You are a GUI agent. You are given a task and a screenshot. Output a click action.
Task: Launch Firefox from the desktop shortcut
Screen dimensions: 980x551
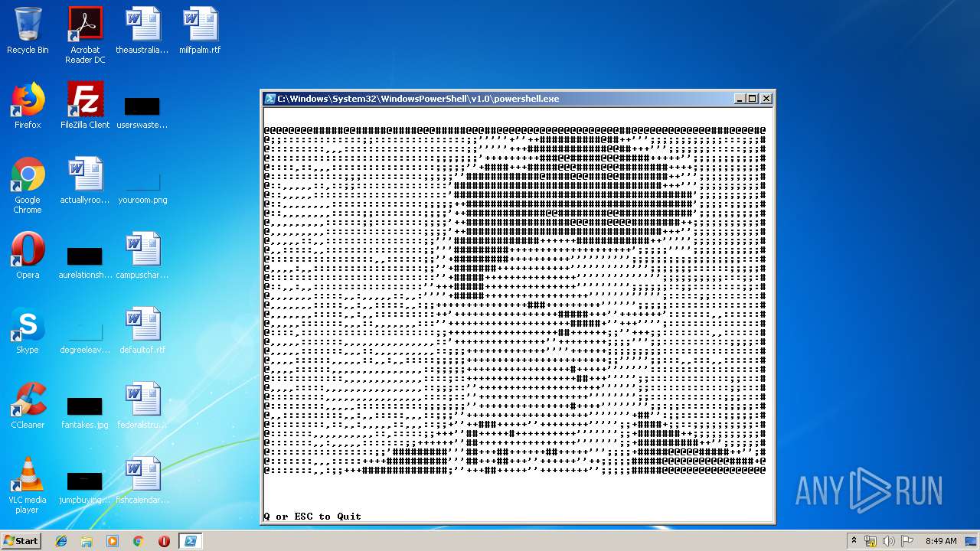point(28,106)
